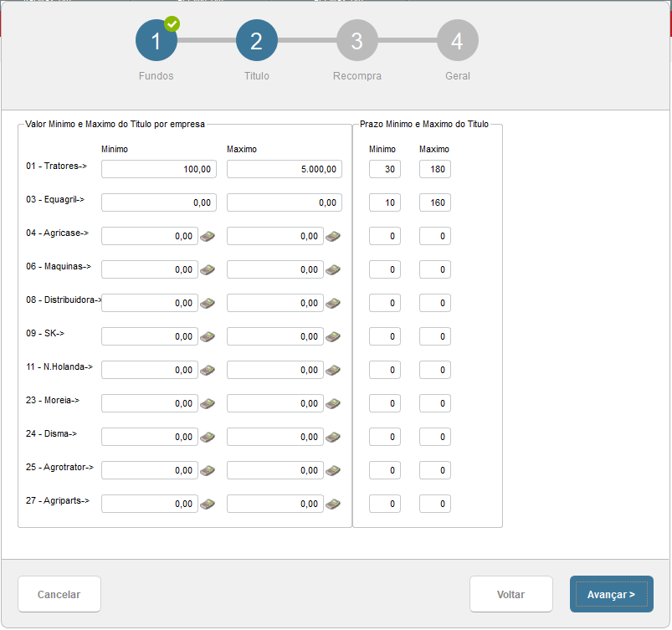This screenshot has height=630, width=672.
Task: Open calculator for Moreia Minimo value
Action: coord(208,403)
